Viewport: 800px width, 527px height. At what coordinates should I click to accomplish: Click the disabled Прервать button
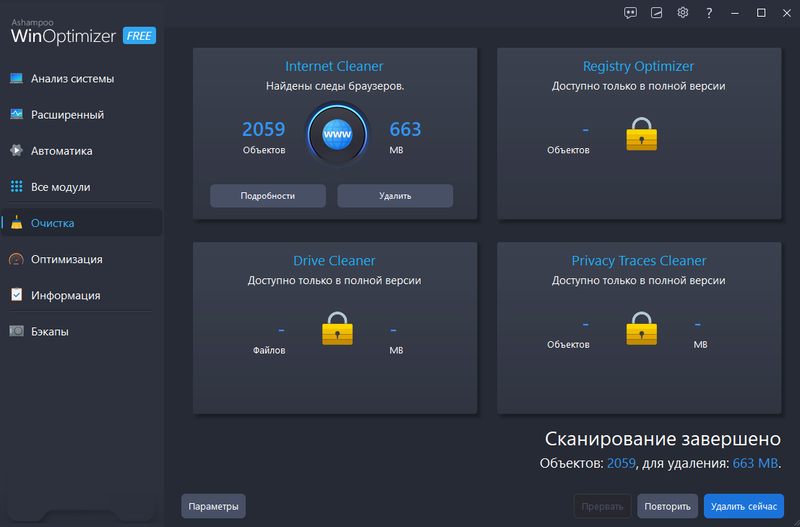pos(602,506)
